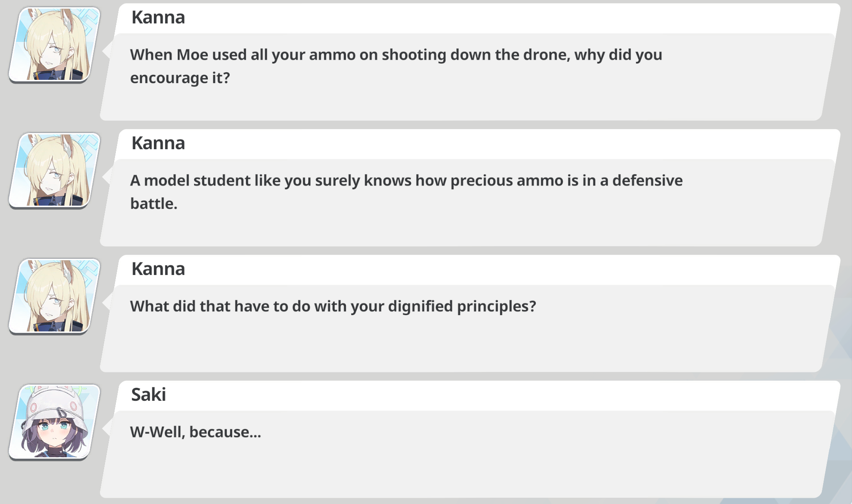This screenshot has width=852, height=504.
Task: Click the empty area of Saki's dialogue box
Action: click(460, 468)
